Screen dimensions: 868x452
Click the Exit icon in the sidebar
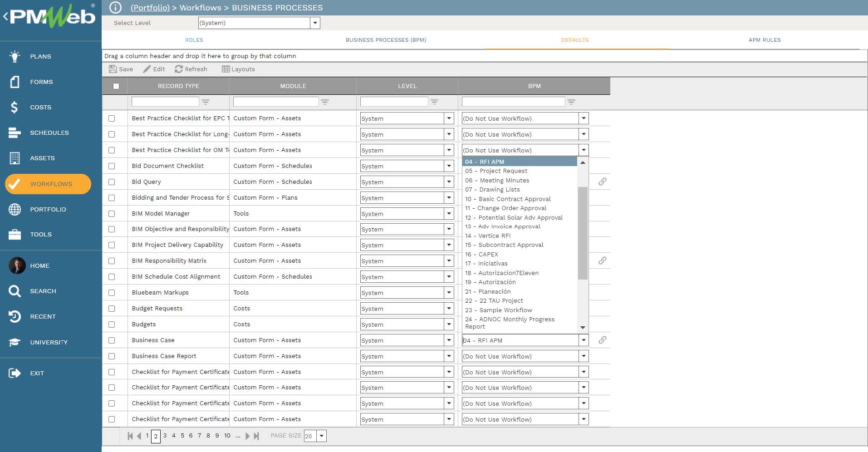tap(15, 373)
